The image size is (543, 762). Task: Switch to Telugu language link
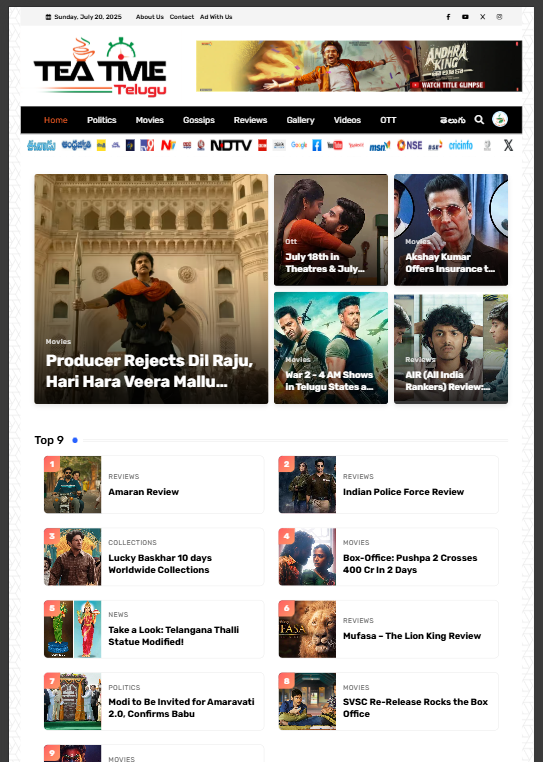[453, 120]
